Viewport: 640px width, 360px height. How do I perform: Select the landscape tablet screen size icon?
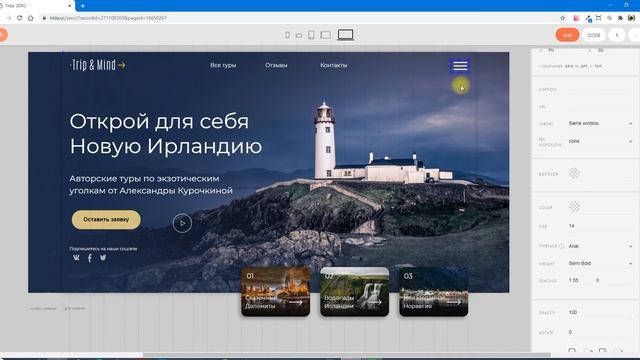[x=325, y=35]
